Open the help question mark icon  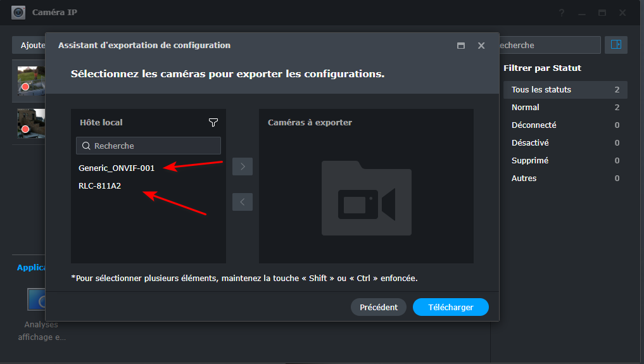[x=562, y=13]
